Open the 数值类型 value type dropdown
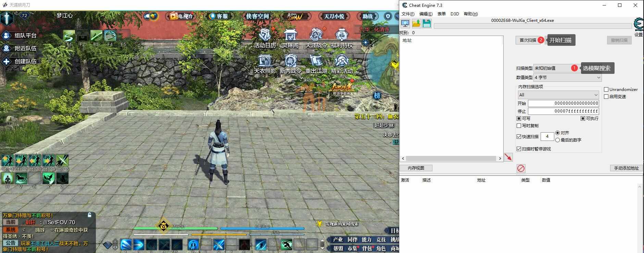The height and width of the screenshot is (253, 644). pos(567,78)
